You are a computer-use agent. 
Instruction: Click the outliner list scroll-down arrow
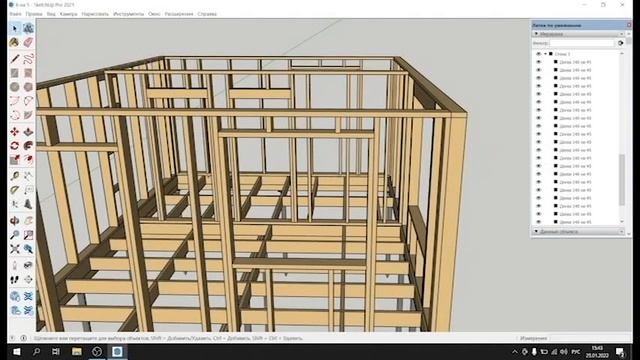click(622, 222)
